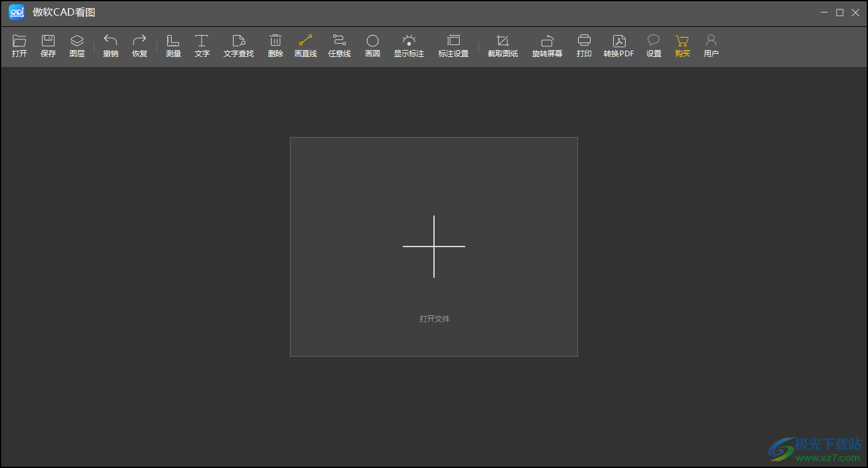
Task: Click the Open (打开) folder icon
Action: (x=19, y=41)
